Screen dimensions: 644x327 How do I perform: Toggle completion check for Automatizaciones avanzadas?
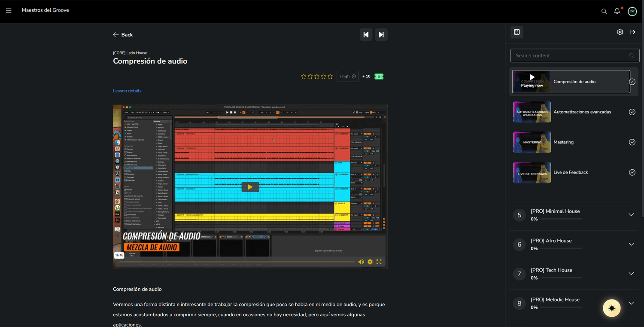[632, 112]
